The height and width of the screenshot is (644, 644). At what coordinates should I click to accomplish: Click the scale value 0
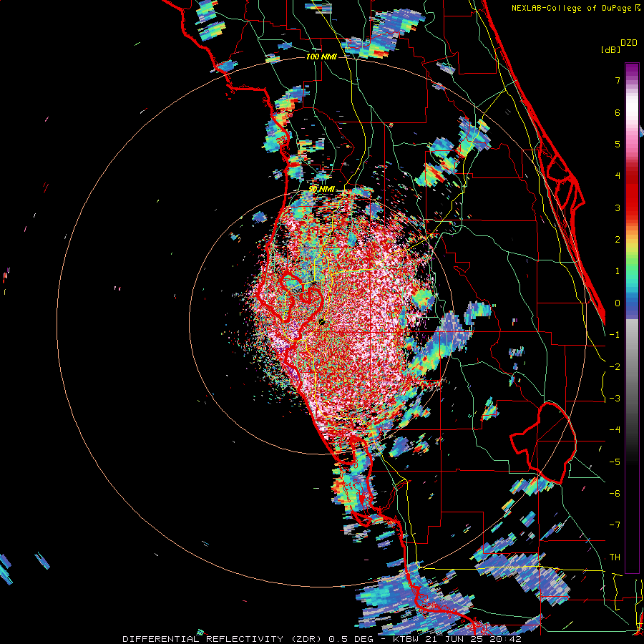click(618, 303)
